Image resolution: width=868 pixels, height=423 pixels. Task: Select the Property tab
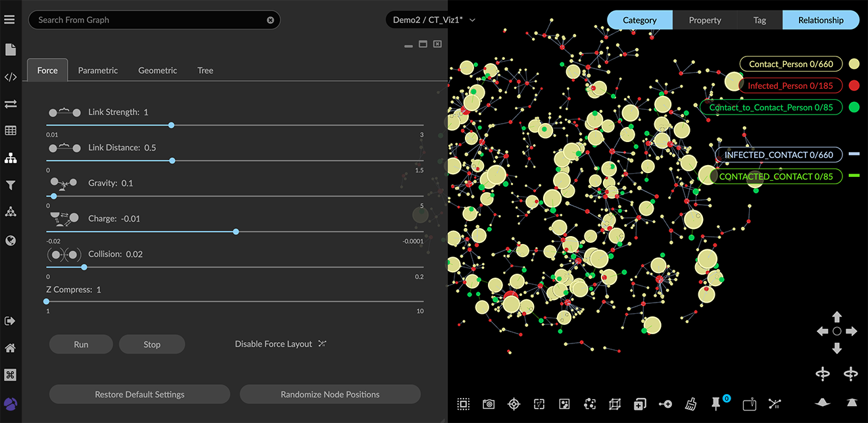(705, 20)
